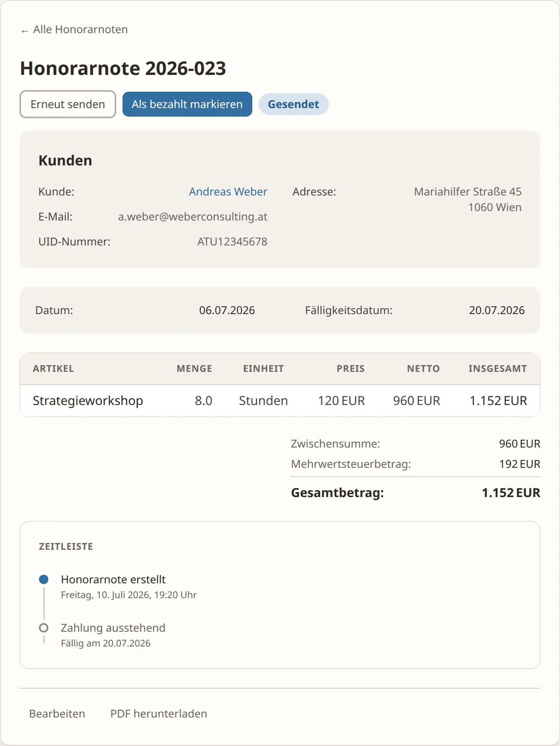Click the Fälligkeitsdatum label
Image resolution: width=560 pixels, height=746 pixels.
349,310
